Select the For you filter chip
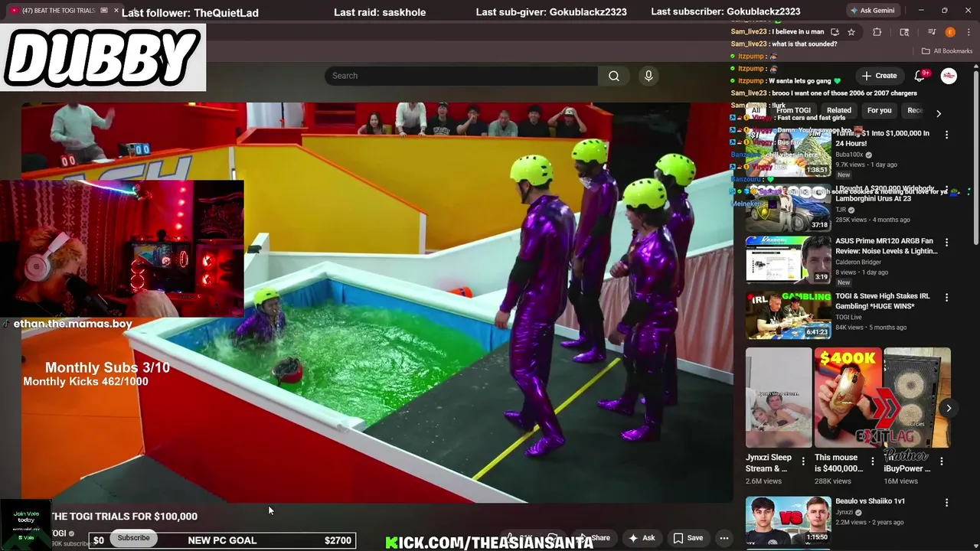This screenshot has height=551, width=980. pos(879,111)
